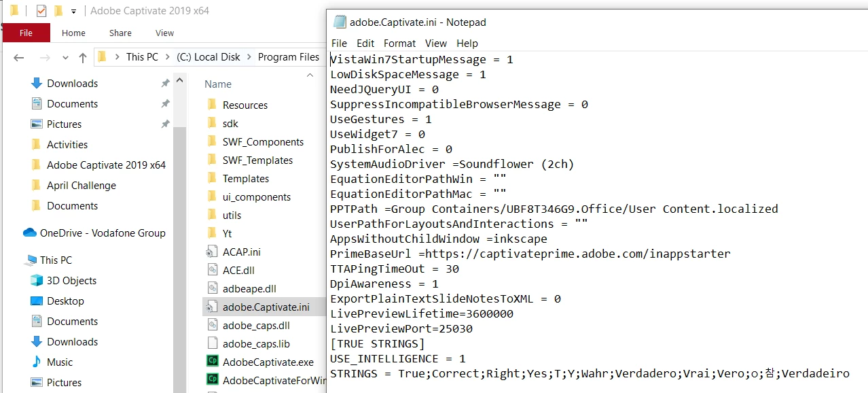This screenshot has width=868, height=393.
Task: Select the AdobeCaptivateForWin Cp icon
Action: click(211, 380)
